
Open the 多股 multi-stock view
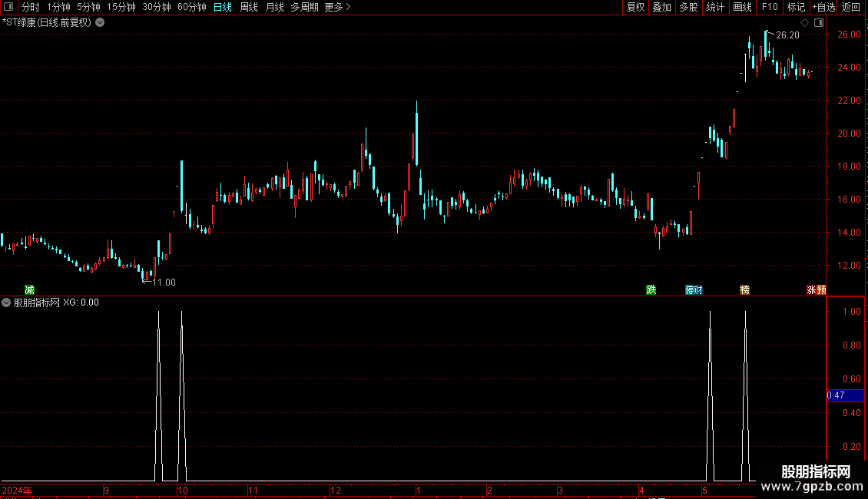coord(688,7)
